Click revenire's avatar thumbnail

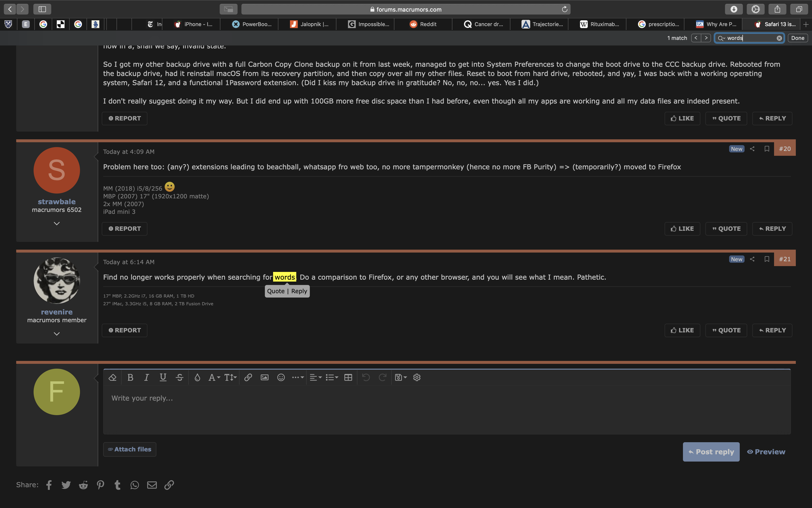57,281
